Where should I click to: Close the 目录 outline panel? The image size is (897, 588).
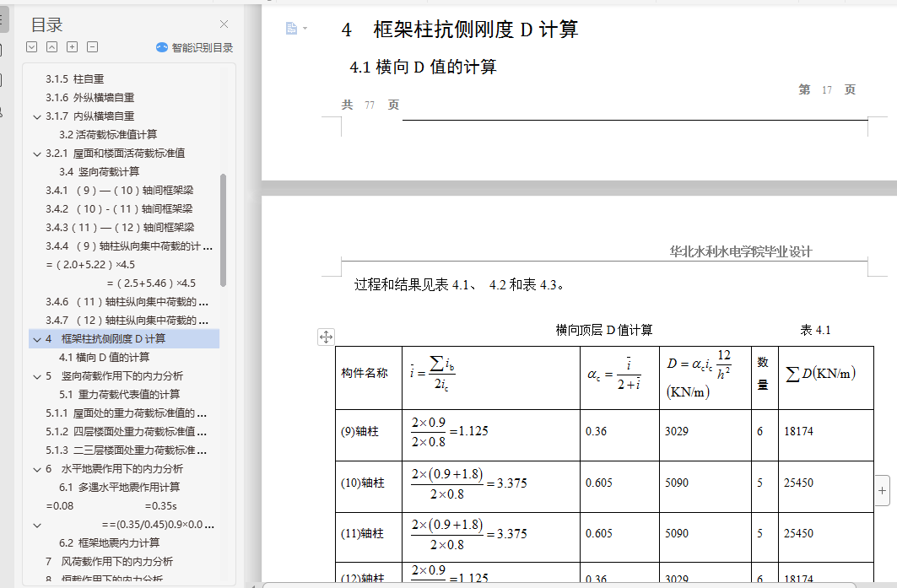click(224, 24)
